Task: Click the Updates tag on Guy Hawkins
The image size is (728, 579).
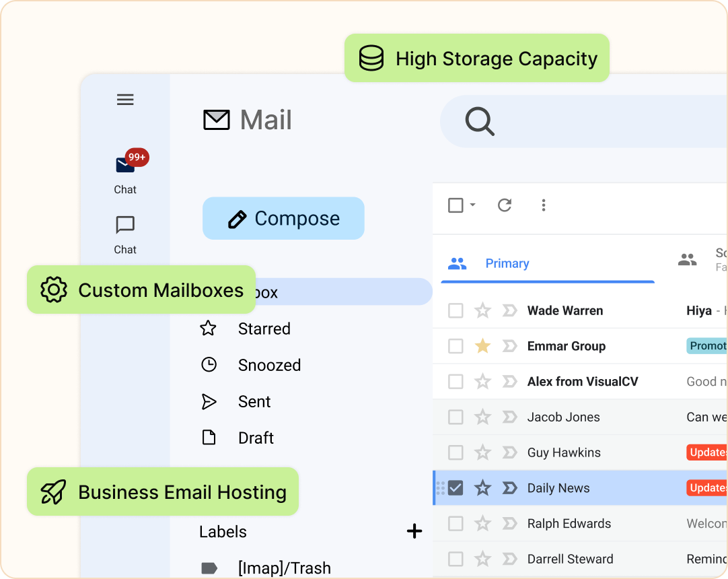Action: pos(706,452)
